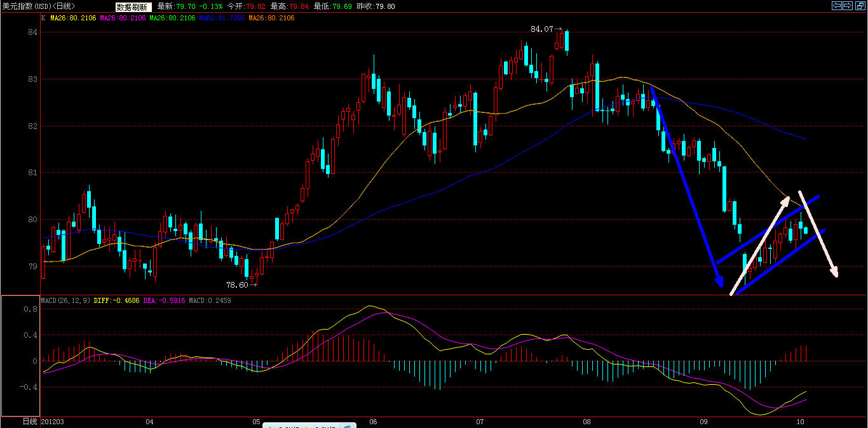Click the 201203 date on the time axis
This screenshot has width=868, height=428.
53,422
